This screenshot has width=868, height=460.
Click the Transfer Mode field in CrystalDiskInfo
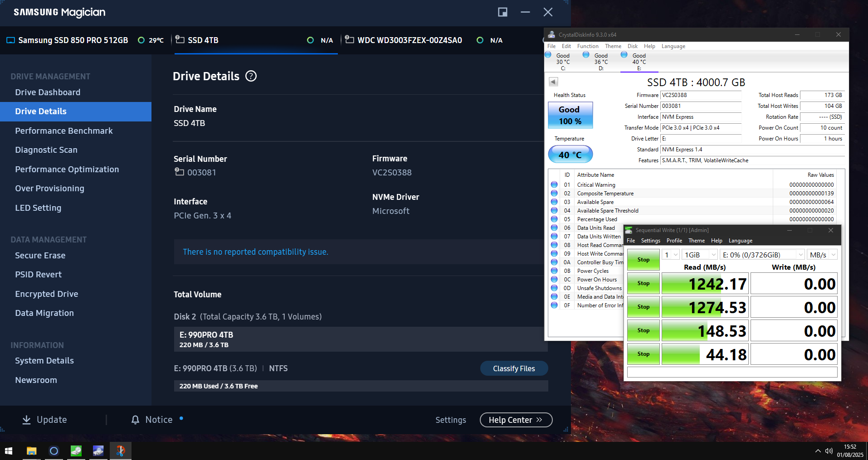click(x=701, y=128)
